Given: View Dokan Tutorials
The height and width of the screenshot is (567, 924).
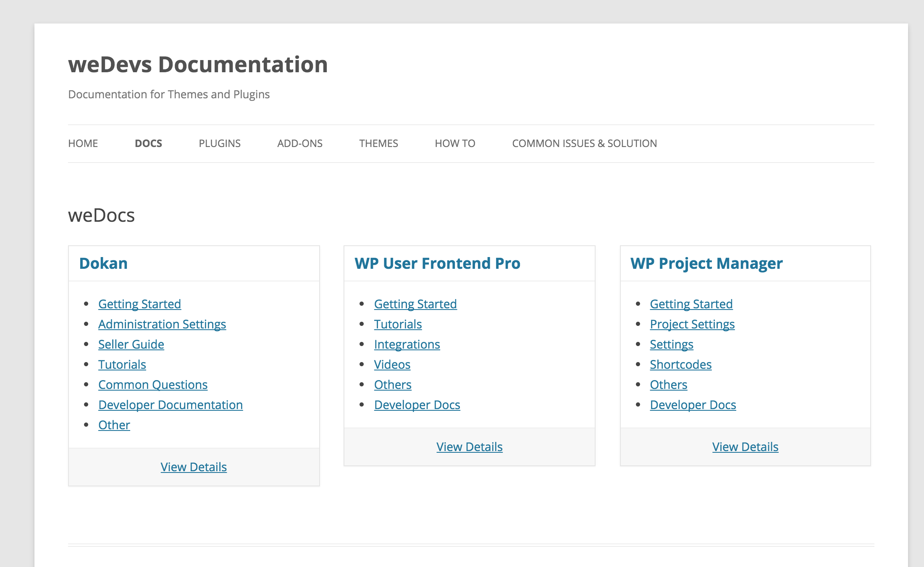Looking at the screenshot, I should pos(122,364).
